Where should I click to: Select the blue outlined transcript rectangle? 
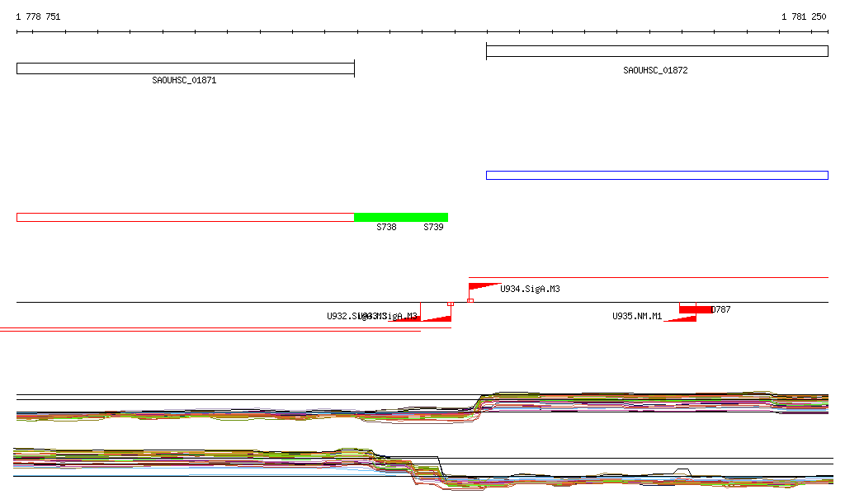coord(657,175)
